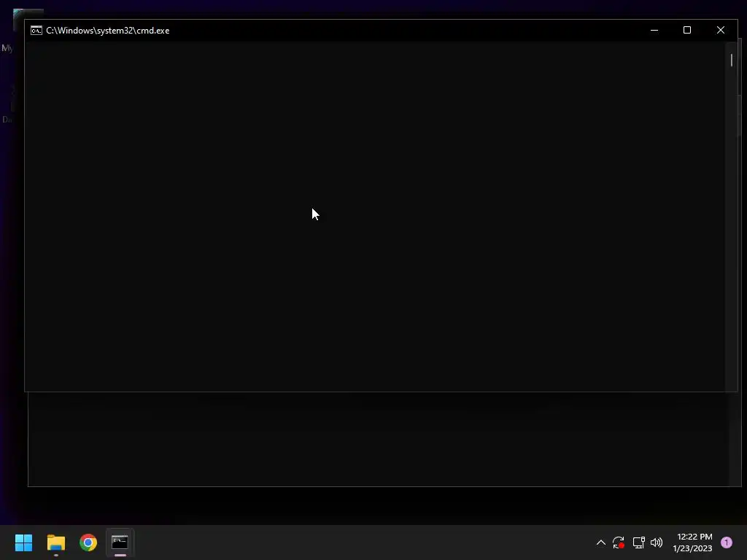Image resolution: width=747 pixels, height=560 pixels.
Task: Click the cmd.exe vertical scrollbar thumb
Action: click(731, 60)
